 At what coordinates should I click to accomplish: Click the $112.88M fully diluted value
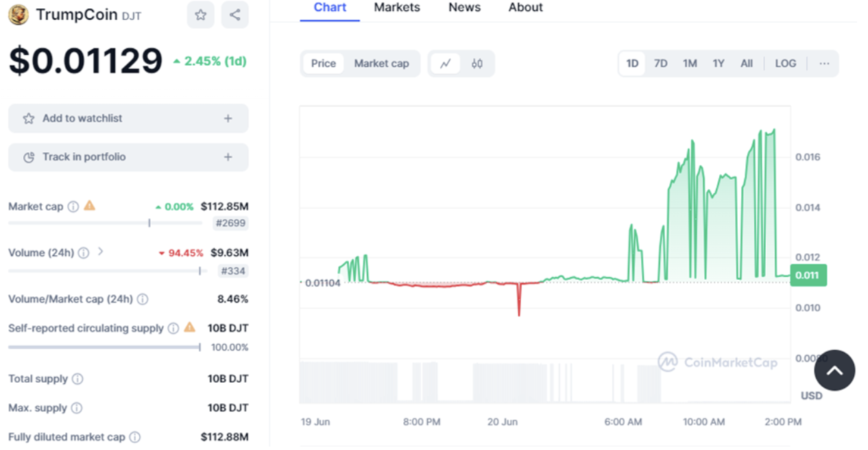pos(224,437)
